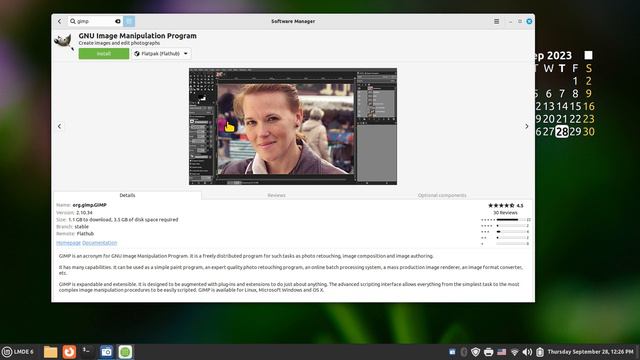Viewport: 640px width, 360px height.
Task: Click the blue list button beside the search
Action: (129, 21)
